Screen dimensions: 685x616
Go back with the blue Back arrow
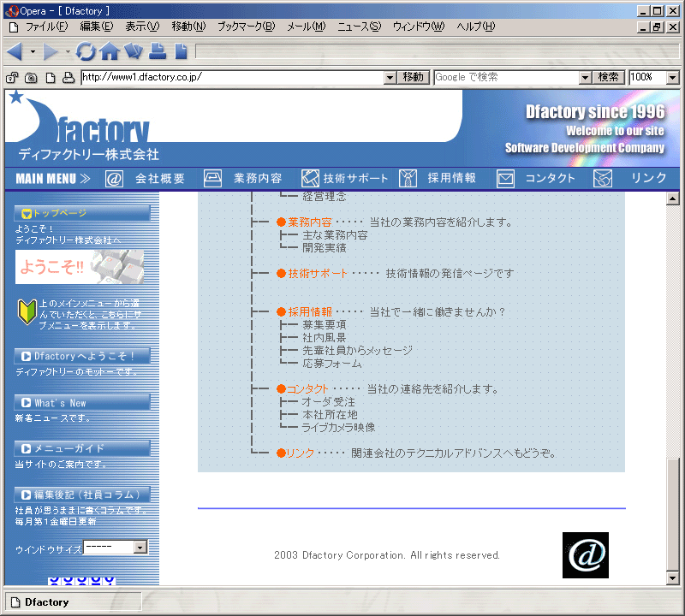pyautogui.click(x=15, y=51)
